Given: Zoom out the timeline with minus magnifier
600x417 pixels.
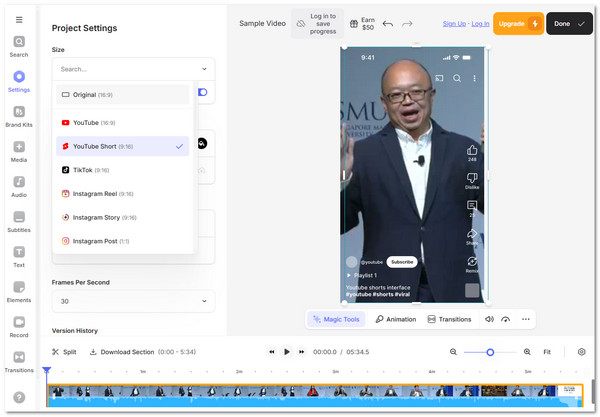Looking at the screenshot, I should tap(453, 352).
